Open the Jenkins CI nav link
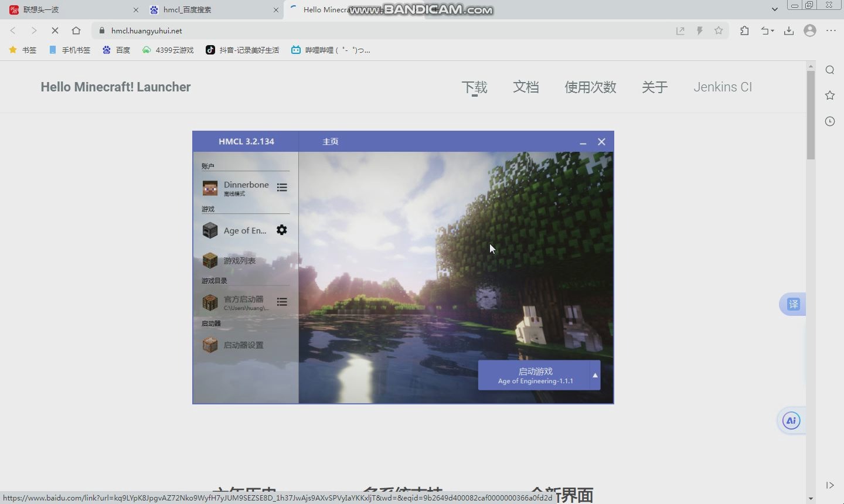This screenshot has height=504, width=844. click(x=723, y=87)
